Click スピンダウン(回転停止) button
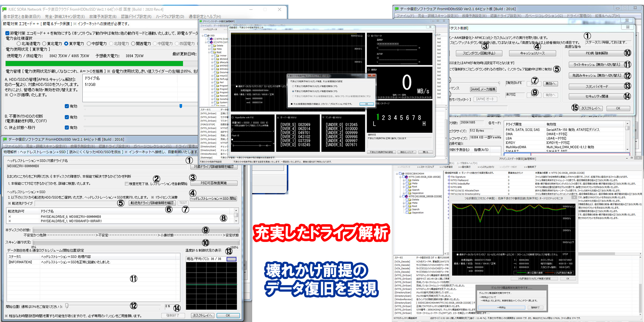Image resolution: width=644 pixels, height=322 pixels. click(x=479, y=53)
